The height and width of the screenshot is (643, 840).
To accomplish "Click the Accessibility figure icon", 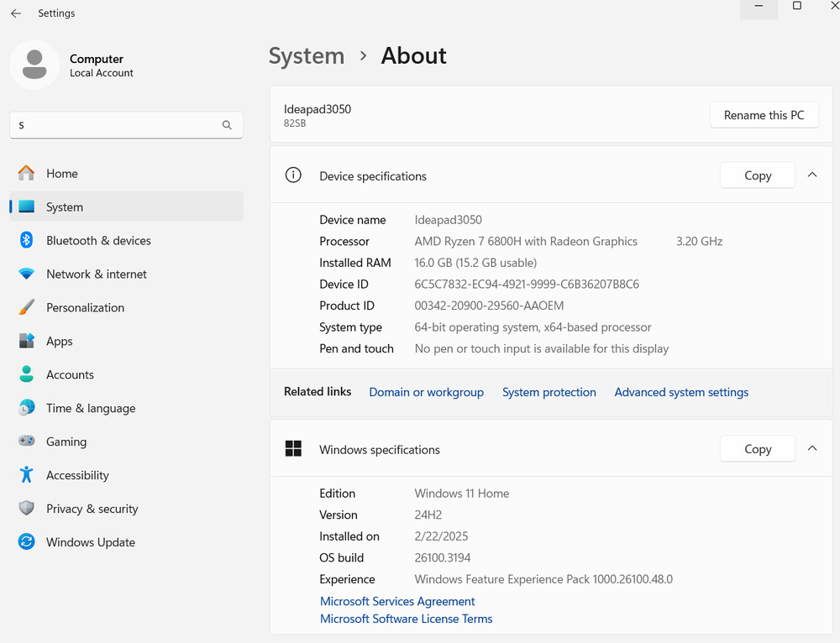I will click(x=26, y=475).
